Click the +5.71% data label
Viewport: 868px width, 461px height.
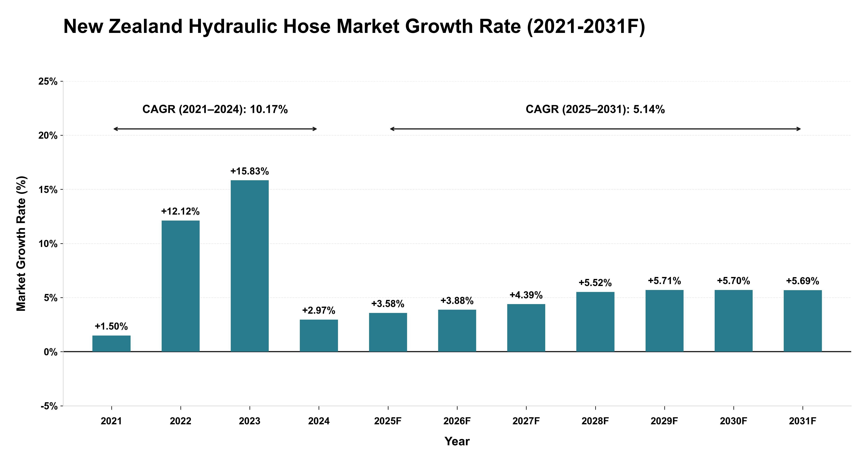tap(665, 281)
